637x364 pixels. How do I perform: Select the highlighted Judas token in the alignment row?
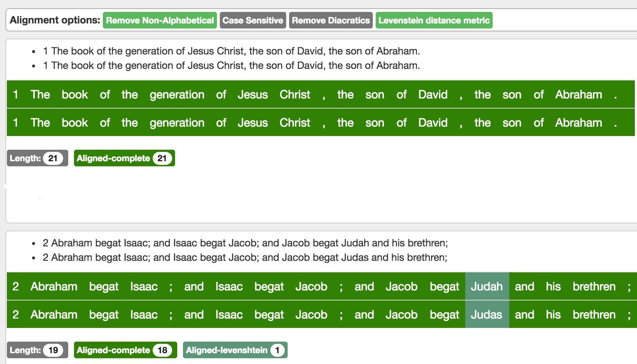click(x=487, y=315)
